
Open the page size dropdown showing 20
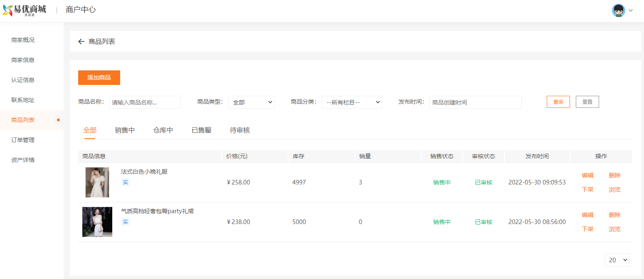617,260
